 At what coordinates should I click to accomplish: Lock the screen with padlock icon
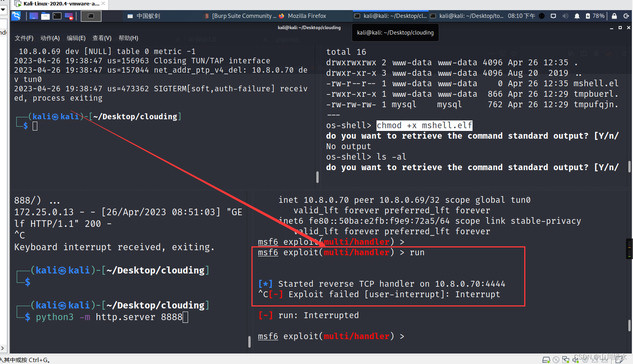point(614,16)
